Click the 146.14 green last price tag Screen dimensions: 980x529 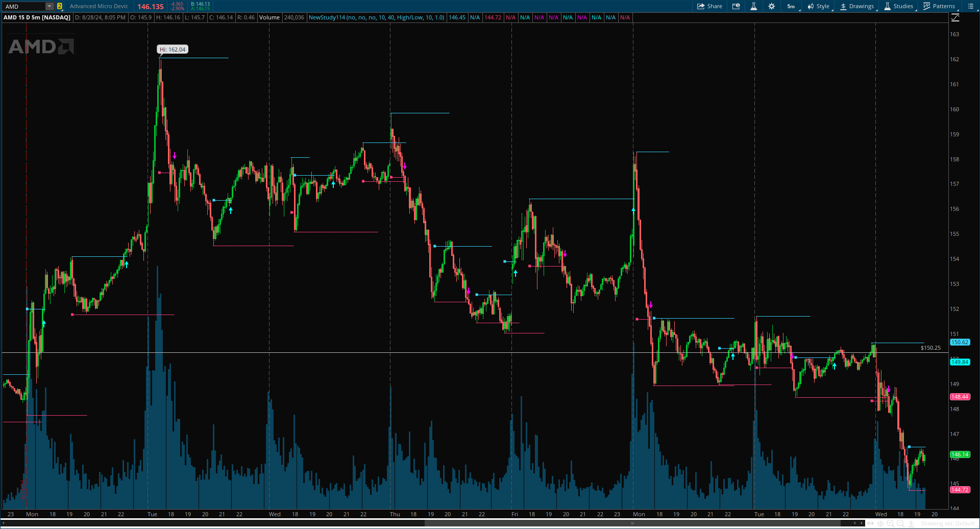tap(960, 454)
